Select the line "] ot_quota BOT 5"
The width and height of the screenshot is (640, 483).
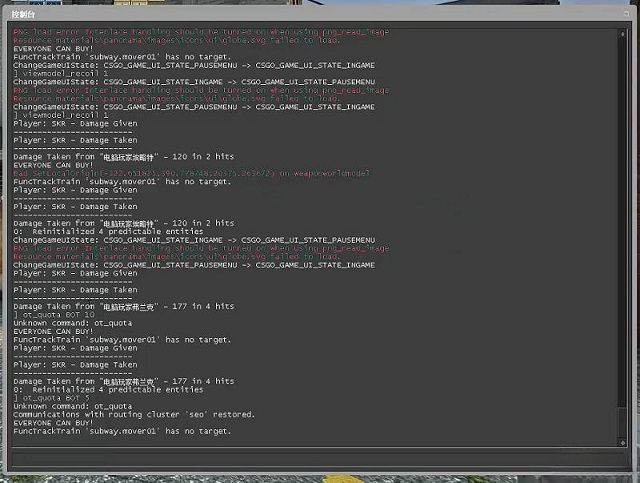[51, 398]
